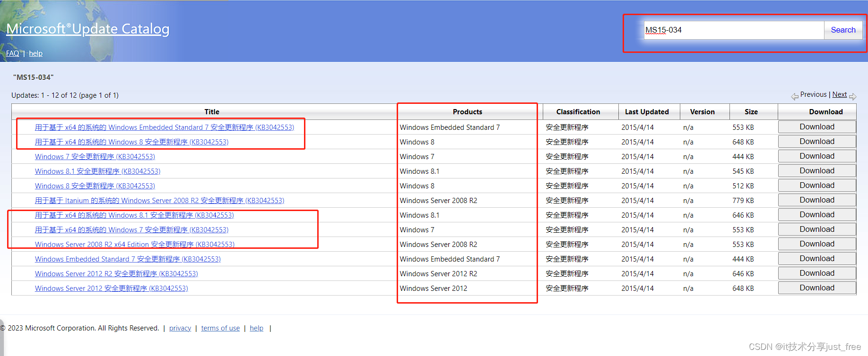Sort results by Last Updated column header
The height and width of the screenshot is (356, 868).
pos(647,112)
